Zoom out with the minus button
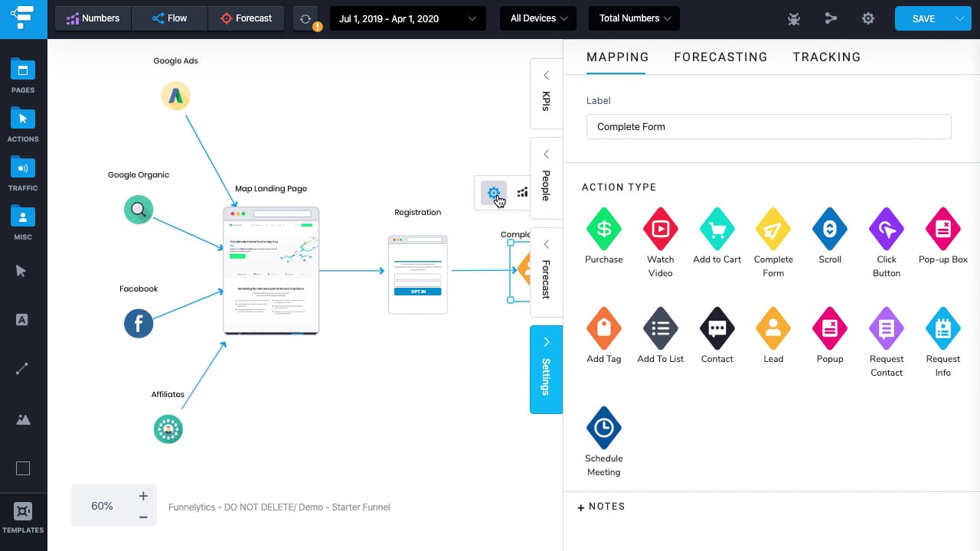The width and height of the screenshot is (980, 551). point(143,517)
